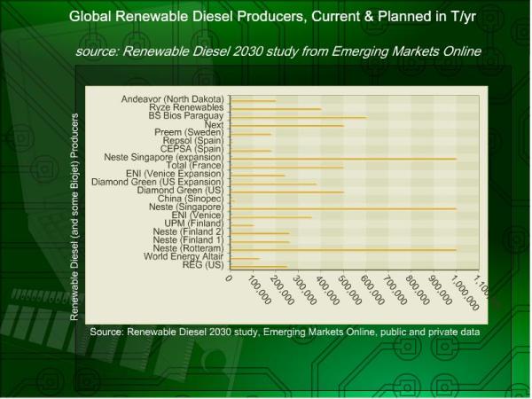Click the '700,000' x-axis tick label
Image resolution: width=532 pixels, height=399 pixels.
coord(395,290)
